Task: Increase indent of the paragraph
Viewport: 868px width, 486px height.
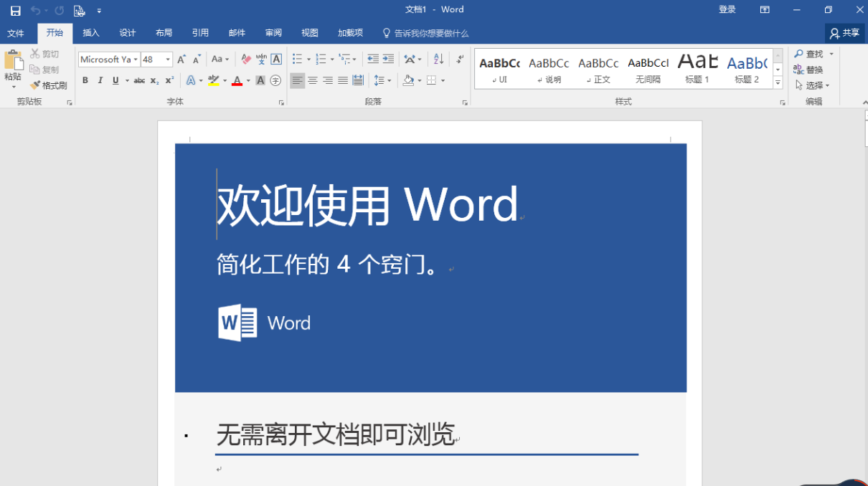Action: click(388, 59)
